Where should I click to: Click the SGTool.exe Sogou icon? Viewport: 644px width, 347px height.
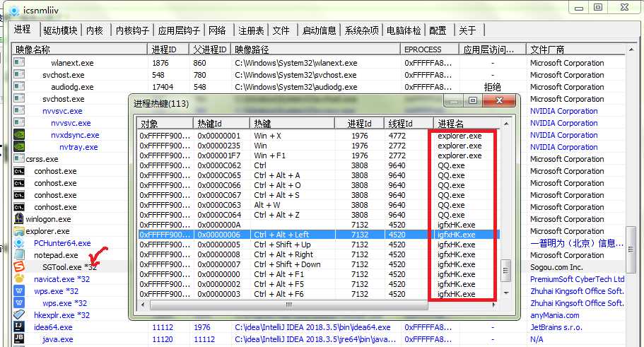pos(19,266)
